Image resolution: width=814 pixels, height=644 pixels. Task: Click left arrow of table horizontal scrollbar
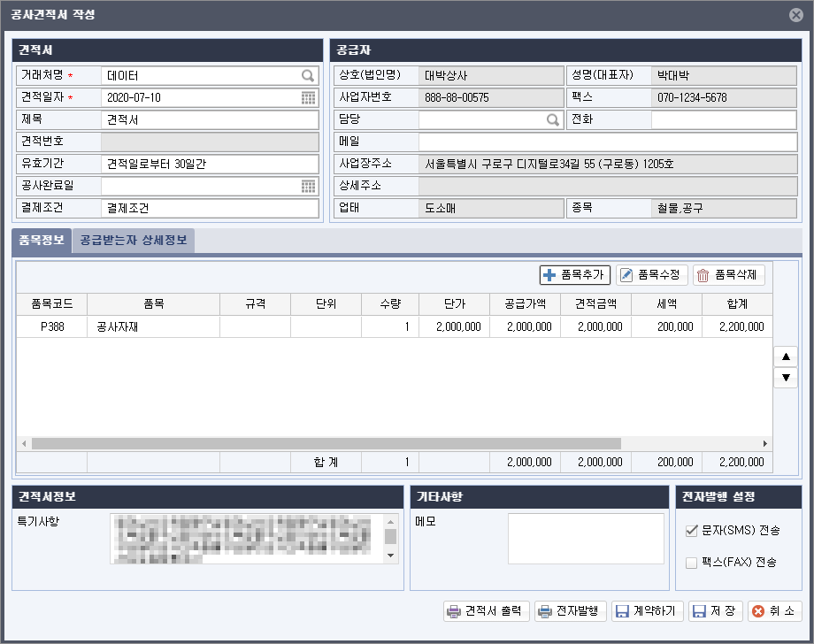pyautogui.click(x=24, y=444)
